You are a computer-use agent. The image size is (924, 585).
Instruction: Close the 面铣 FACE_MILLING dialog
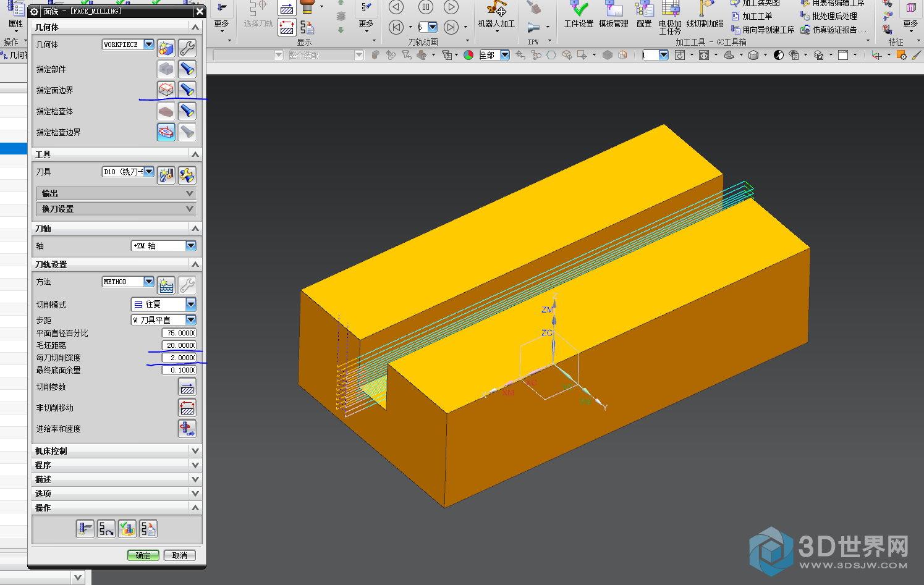[200, 11]
